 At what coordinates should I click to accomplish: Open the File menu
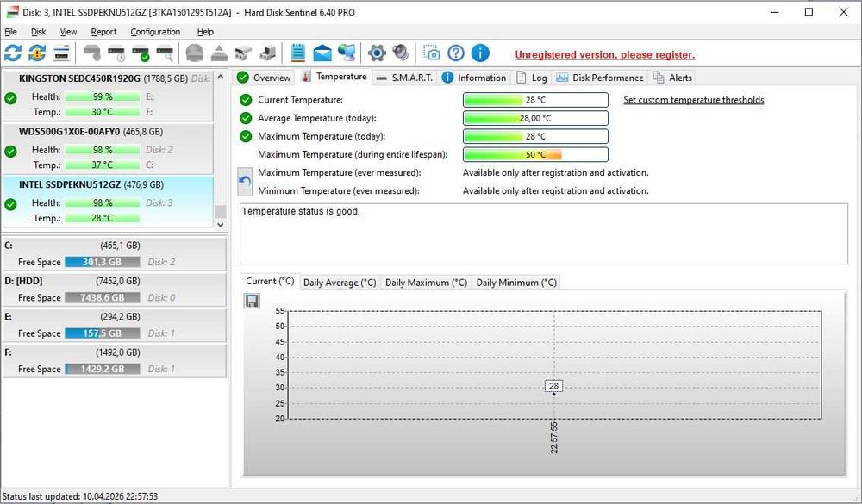click(10, 32)
